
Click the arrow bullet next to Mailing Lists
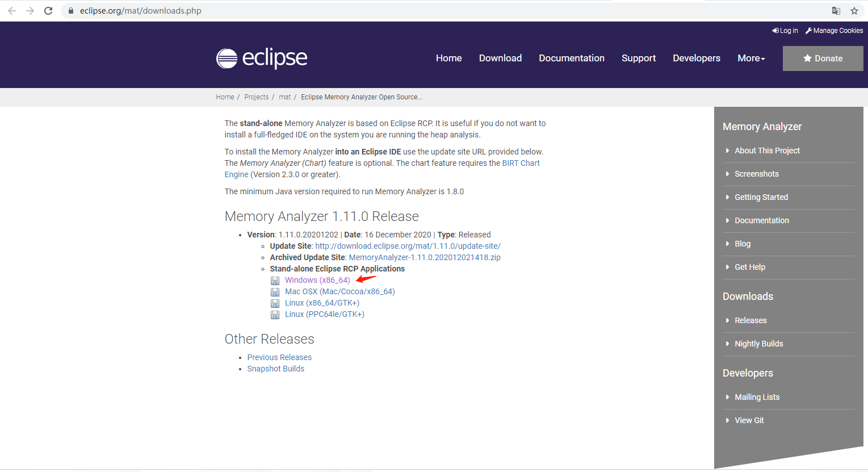point(727,397)
